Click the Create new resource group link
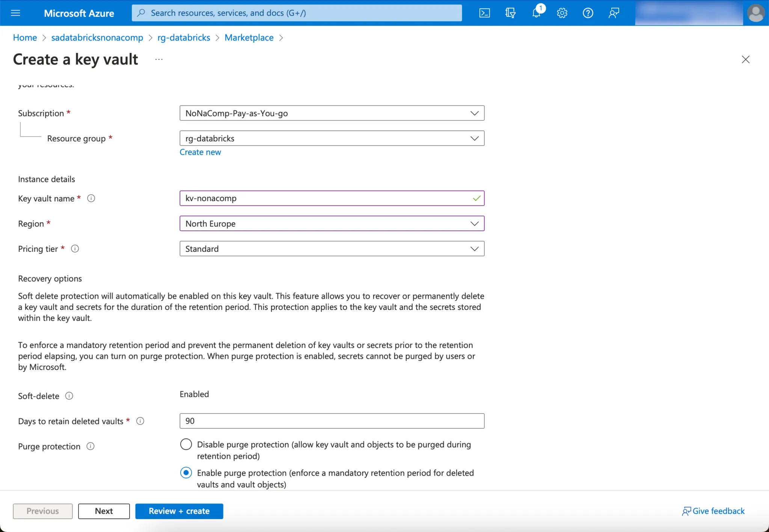The image size is (769, 532). coord(200,152)
